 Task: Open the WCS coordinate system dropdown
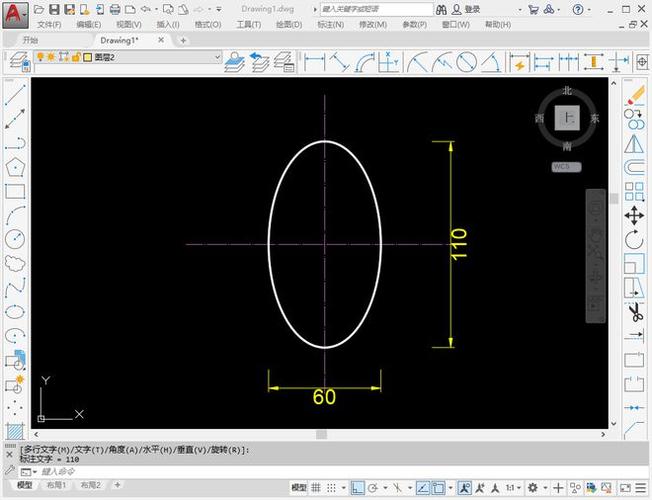(x=567, y=167)
